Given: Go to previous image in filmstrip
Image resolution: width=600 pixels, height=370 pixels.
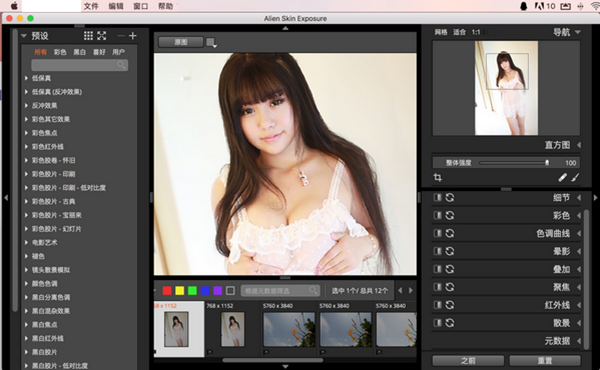Looking at the screenshot, I should click(400, 290).
